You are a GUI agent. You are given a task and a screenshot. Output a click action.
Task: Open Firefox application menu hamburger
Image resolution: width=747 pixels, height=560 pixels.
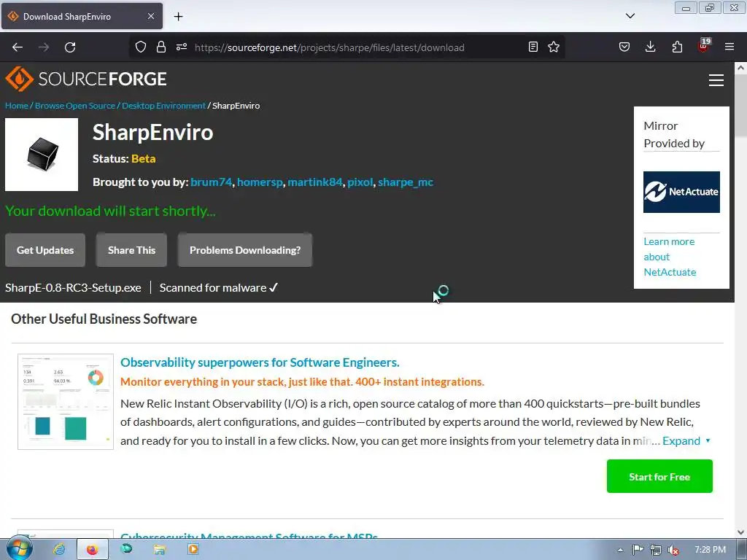tap(729, 47)
